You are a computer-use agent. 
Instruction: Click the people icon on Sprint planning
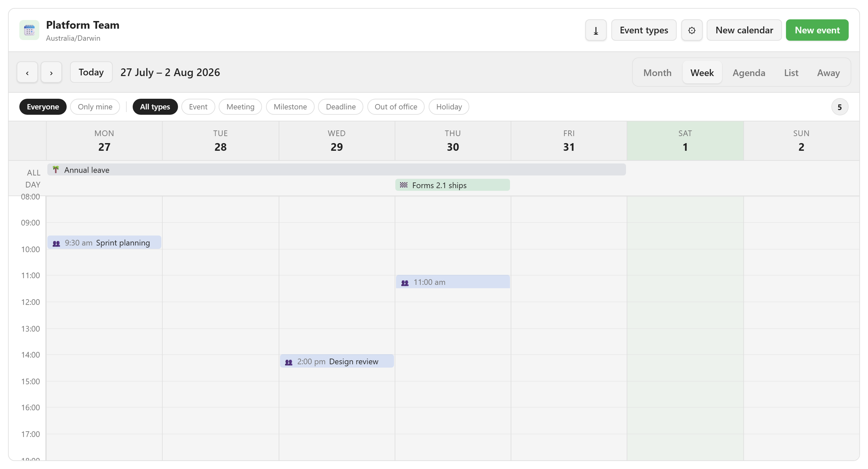click(56, 243)
